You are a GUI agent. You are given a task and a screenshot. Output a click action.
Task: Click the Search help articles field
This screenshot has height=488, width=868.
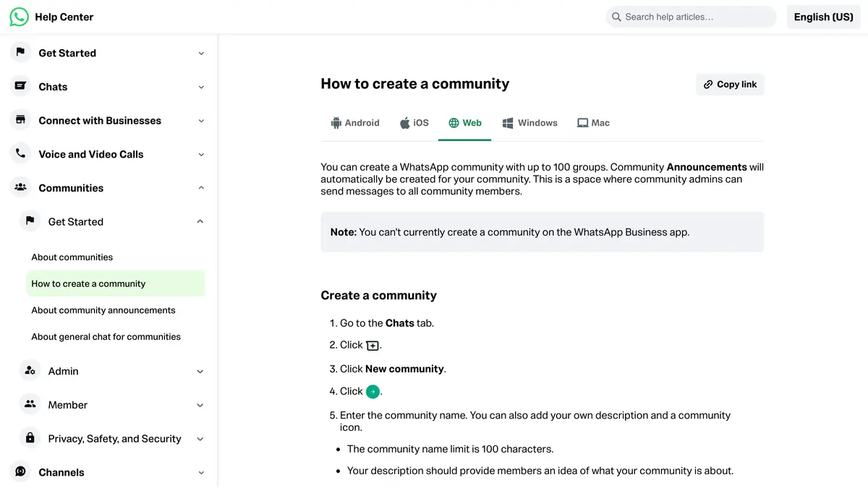pos(692,17)
